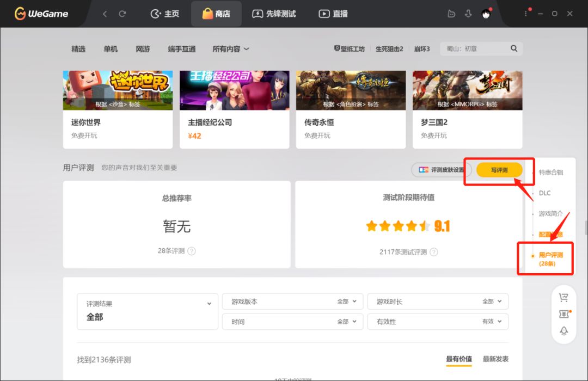Open the downloads icon in title bar
The height and width of the screenshot is (381, 588).
pos(468,14)
